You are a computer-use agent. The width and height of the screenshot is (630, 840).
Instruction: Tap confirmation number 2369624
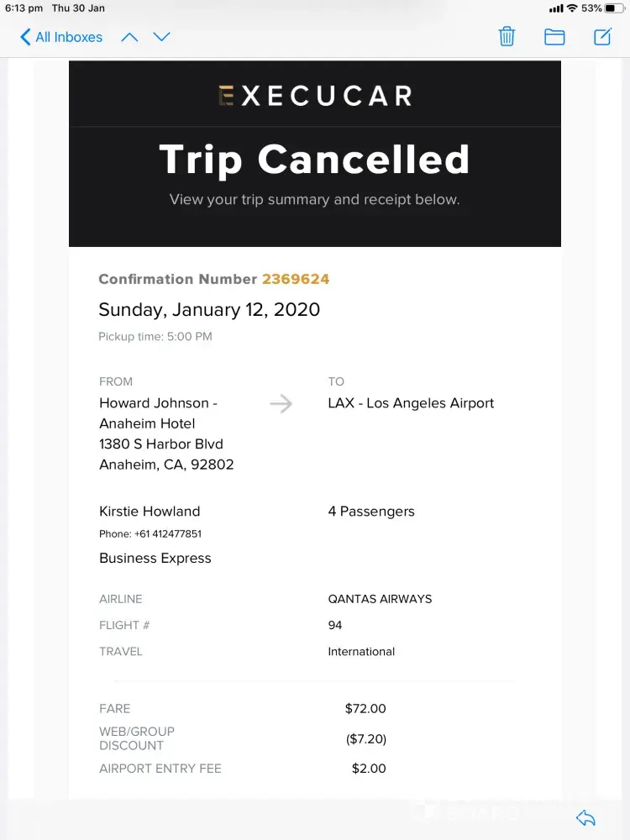pos(296,279)
